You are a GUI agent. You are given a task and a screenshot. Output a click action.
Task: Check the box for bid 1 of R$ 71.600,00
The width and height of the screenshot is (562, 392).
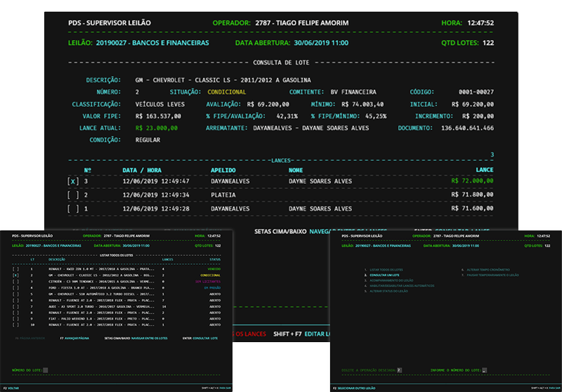click(73, 209)
